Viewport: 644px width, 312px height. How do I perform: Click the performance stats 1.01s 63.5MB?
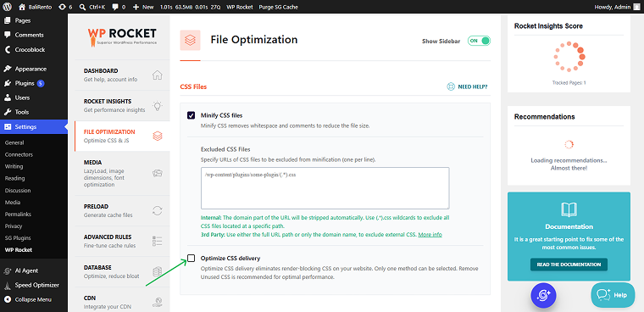pyautogui.click(x=191, y=7)
